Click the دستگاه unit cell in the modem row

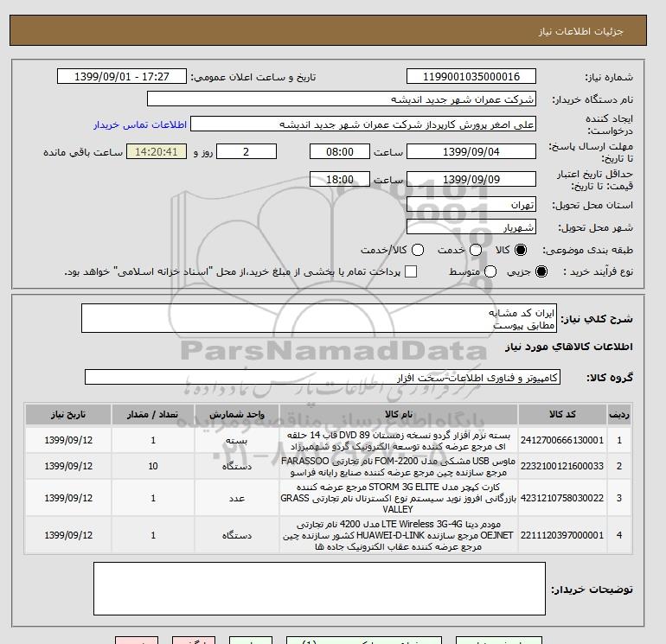click(237, 535)
